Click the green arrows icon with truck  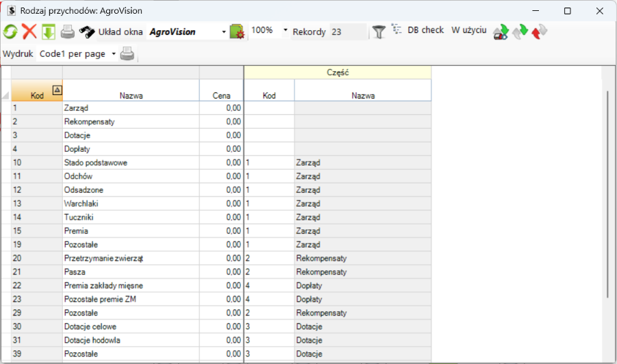[501, 32]
